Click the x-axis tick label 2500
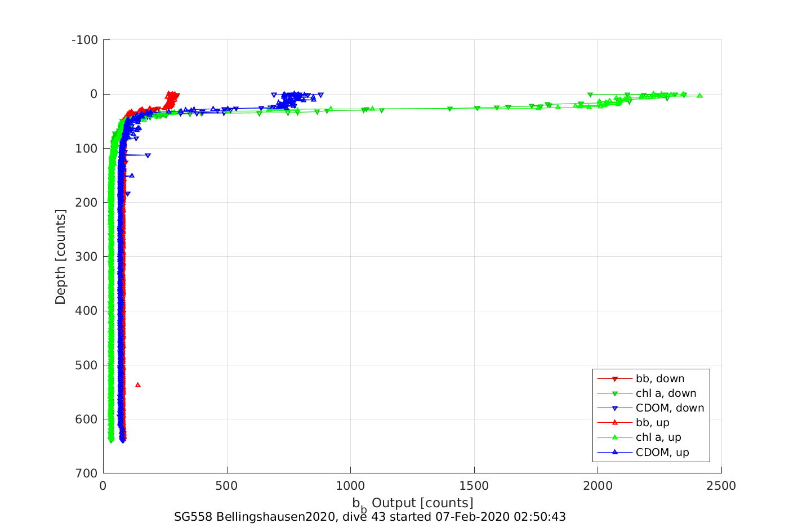This screenshot has height=532, width=798. 721,486
